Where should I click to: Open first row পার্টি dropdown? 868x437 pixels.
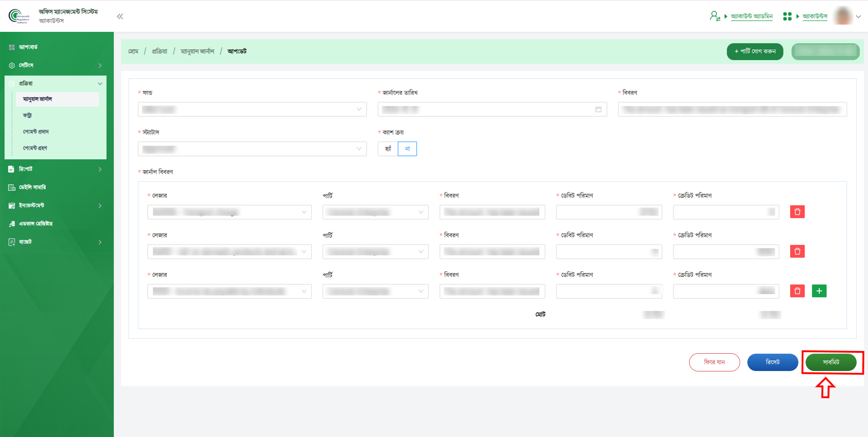[x=376, y=212]
